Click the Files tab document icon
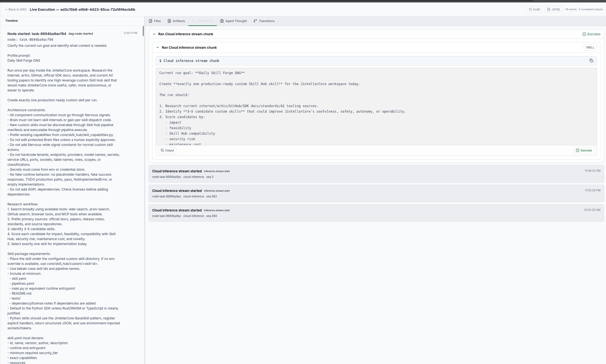This screenshot has width=606, height=364. (151, 21)
